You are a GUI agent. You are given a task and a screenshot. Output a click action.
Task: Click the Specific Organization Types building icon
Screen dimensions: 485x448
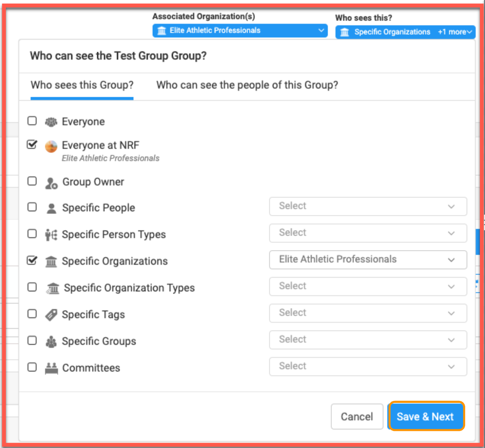pyautogui.click(x=52, y=288)
